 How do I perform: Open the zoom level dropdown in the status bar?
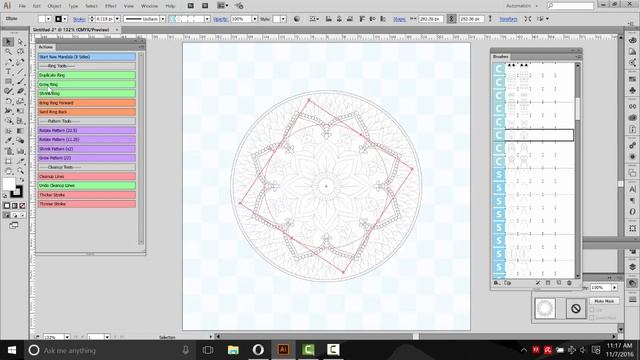pyautogui.click(x=67, y=337)
